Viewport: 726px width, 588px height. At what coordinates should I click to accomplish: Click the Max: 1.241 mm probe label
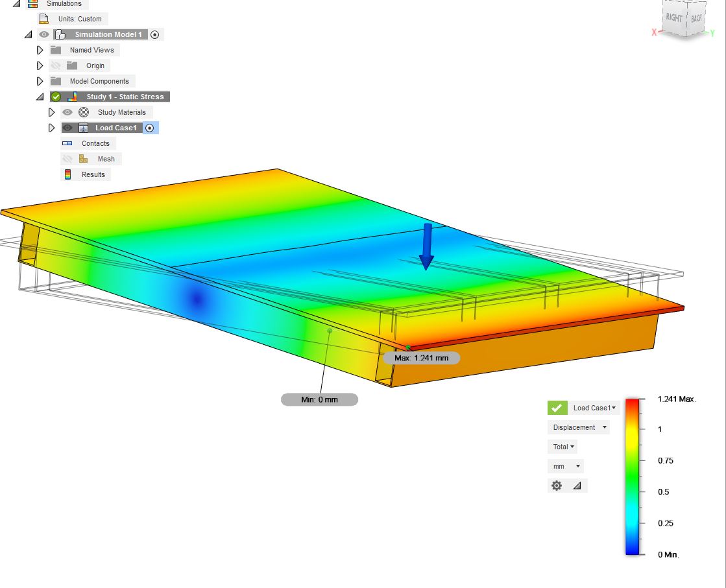pyautogui.click(x=421, y=358)
